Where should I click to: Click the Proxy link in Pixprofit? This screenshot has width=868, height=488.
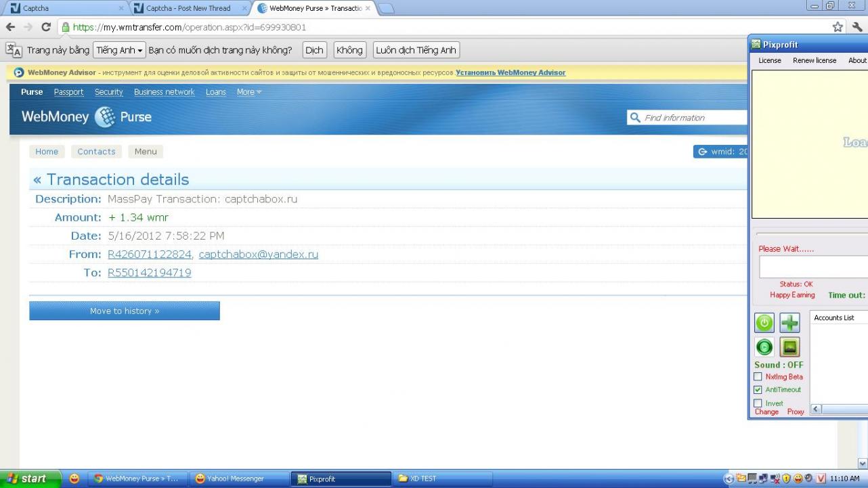point(796,412)
